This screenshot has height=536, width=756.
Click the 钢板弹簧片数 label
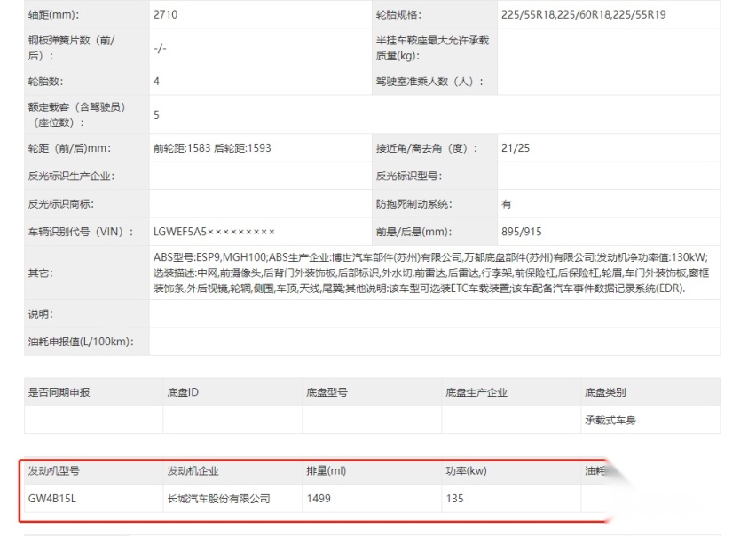coord(71,48)
